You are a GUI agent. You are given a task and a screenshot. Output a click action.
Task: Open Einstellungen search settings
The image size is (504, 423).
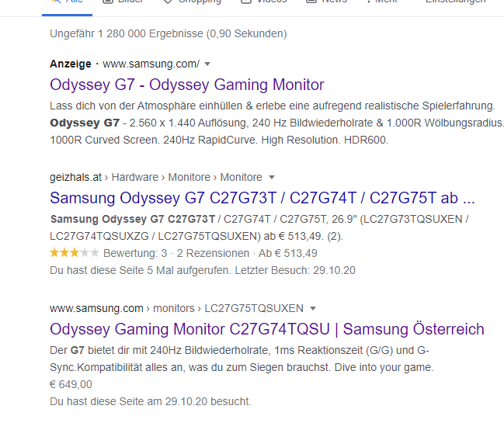(x=456, y=2)
